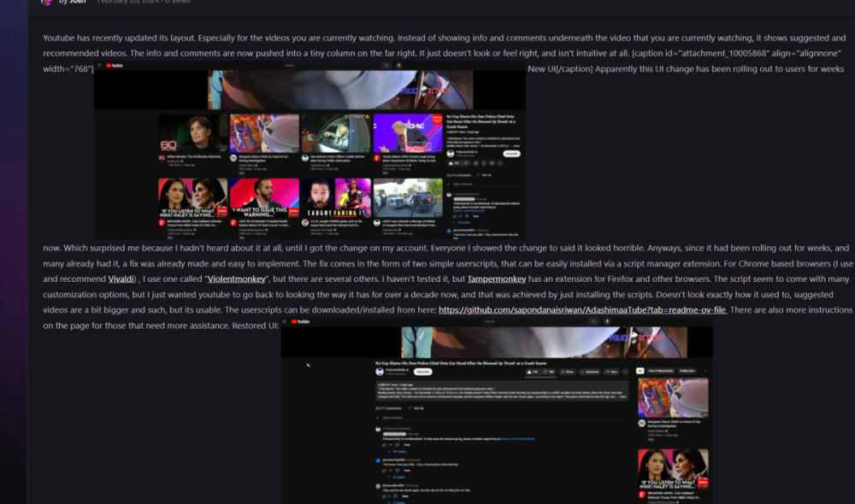
Task: Click the Share button in Restored UI
Action: pos(568,372)
